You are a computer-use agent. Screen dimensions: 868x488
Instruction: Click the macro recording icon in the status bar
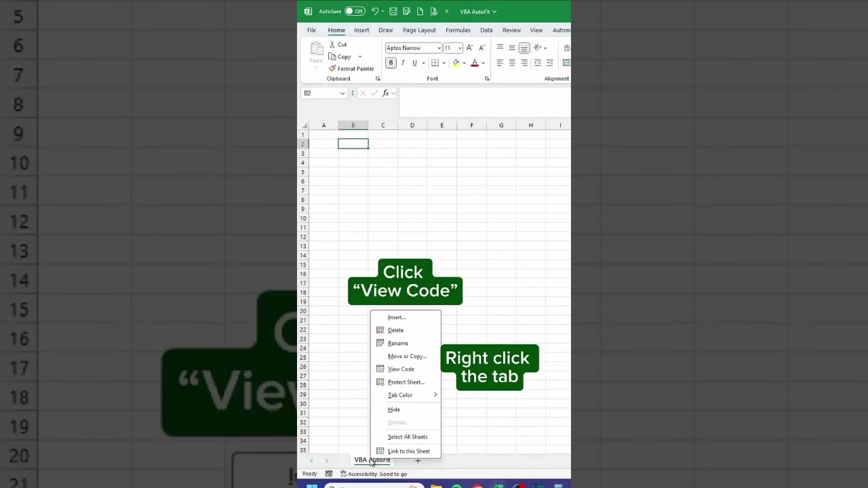click(x=329, y=474)
